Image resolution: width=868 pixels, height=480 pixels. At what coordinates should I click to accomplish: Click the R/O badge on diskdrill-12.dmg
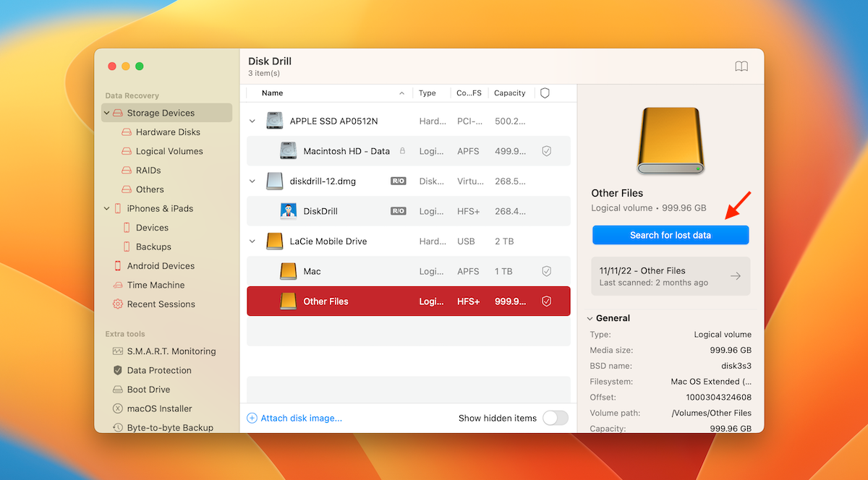(x=399, y=181)
